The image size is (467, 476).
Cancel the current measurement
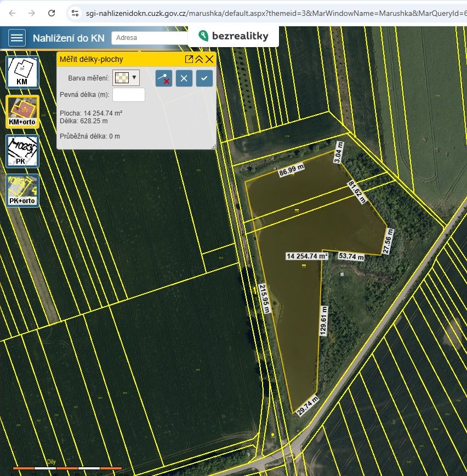click(x=184, y=78)
